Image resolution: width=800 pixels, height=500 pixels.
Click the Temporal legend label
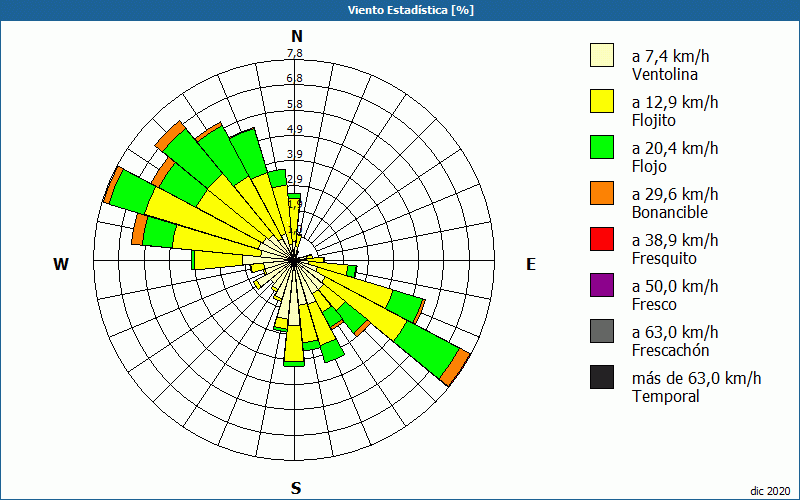click(666, 396)
